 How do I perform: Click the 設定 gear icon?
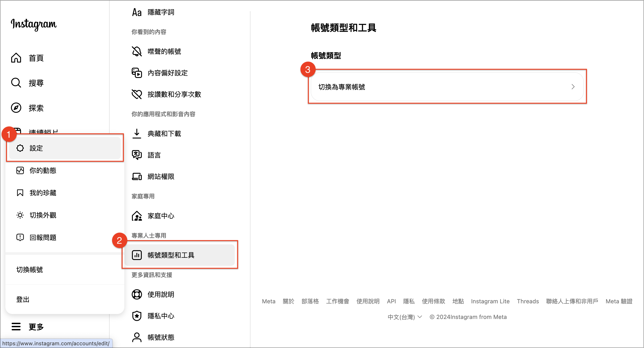pyautogui.click(x=20, y=148)
